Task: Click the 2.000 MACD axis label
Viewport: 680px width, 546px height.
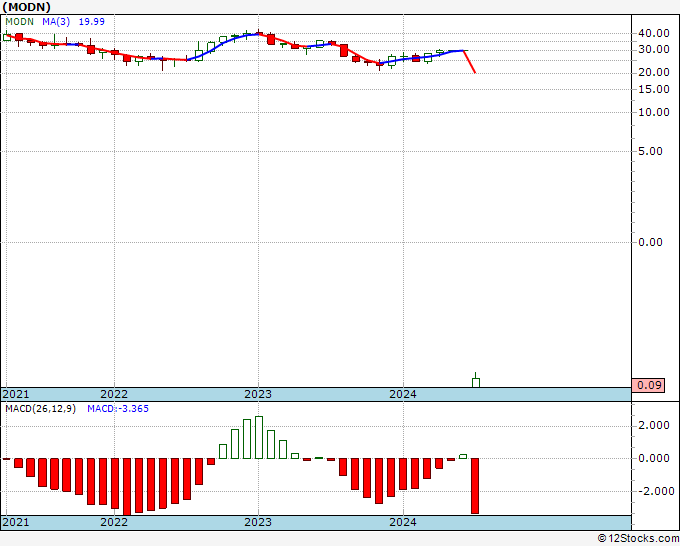Action: (x=654, y=425)
